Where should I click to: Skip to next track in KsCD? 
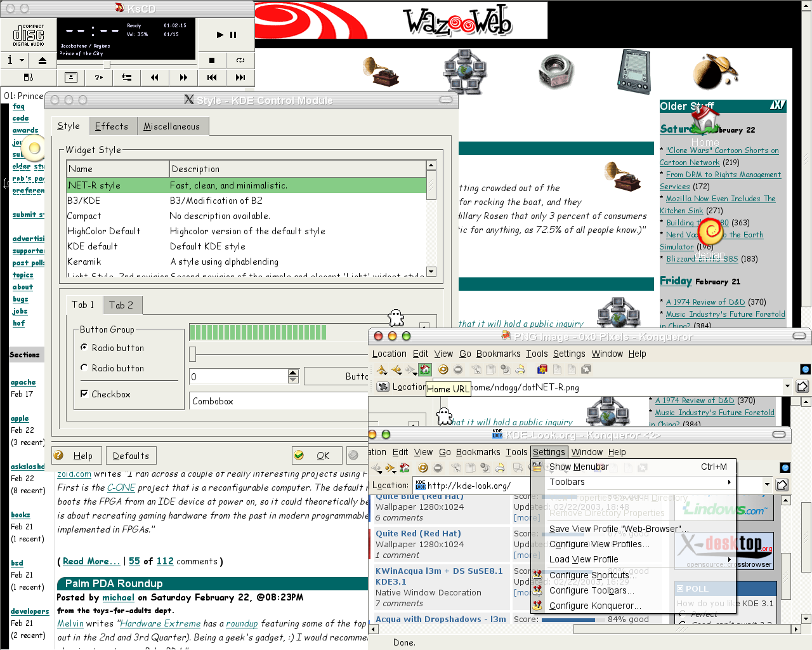(240, 77)
